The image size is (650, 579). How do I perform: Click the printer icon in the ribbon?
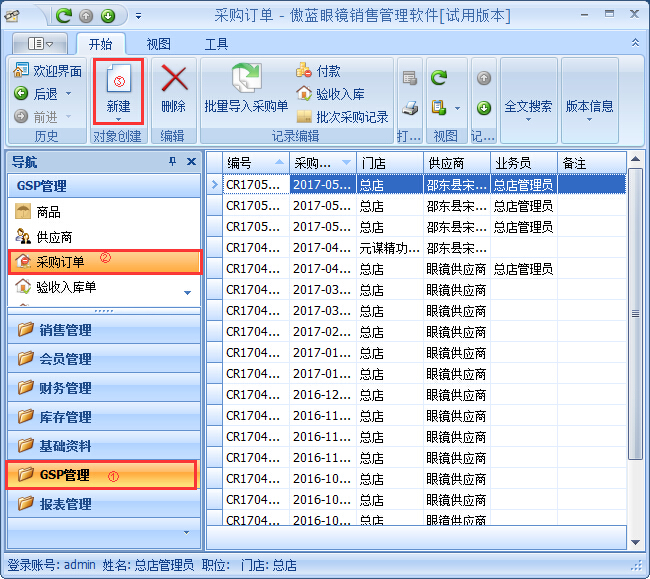pyautogui.click(x=410, y=107)
